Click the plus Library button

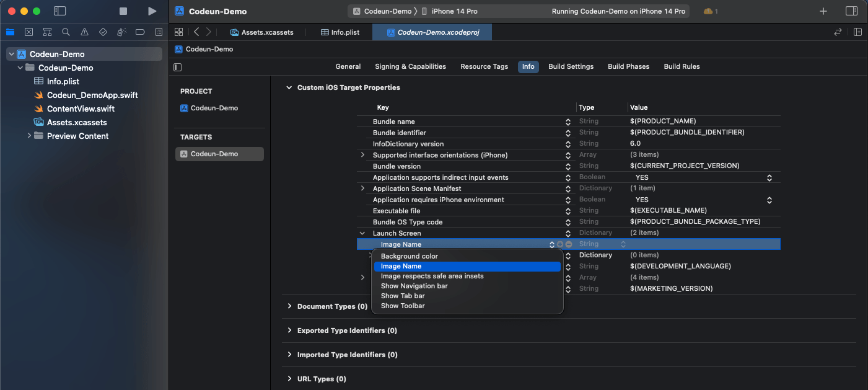coord(823,11)
